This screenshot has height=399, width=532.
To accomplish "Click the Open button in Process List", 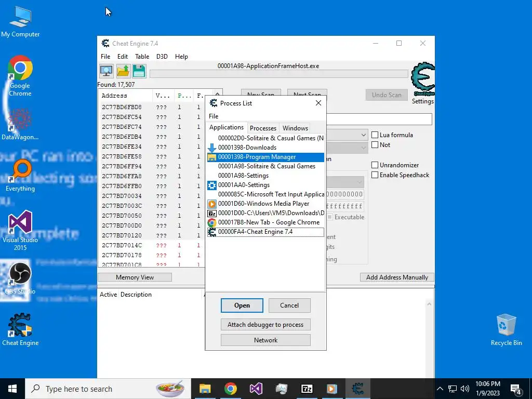I will coord(242,305).
